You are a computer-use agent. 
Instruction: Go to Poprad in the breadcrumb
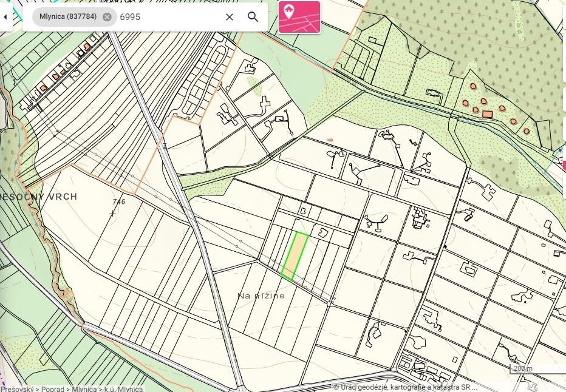[53, 388]
